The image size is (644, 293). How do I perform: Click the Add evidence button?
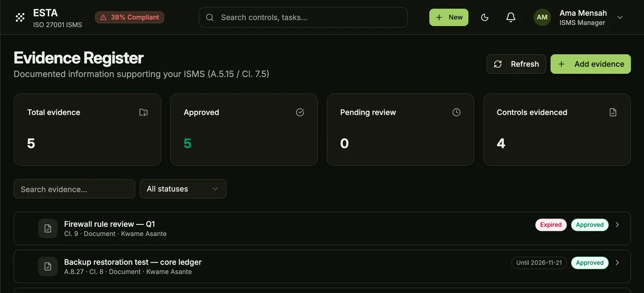coord(591,64)
